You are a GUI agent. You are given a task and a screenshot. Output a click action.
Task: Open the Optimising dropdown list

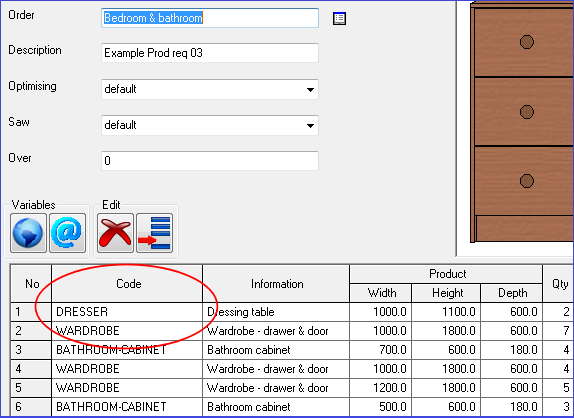(x=310, y=89)
